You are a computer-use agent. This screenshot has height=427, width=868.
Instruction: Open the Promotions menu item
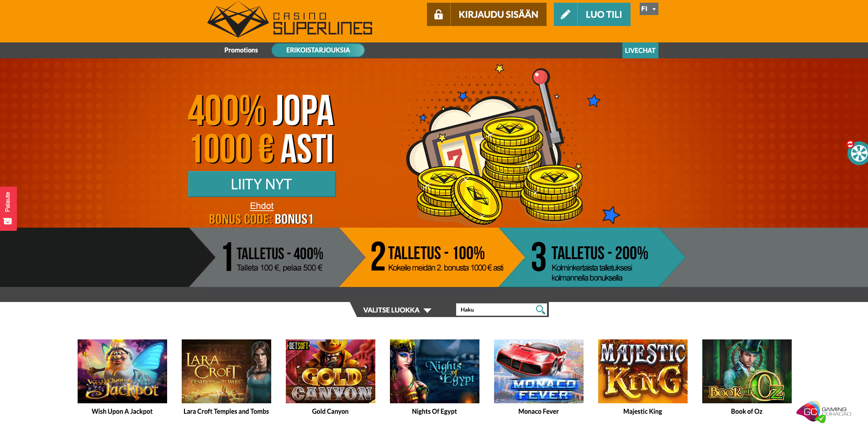tap(241, 50)
